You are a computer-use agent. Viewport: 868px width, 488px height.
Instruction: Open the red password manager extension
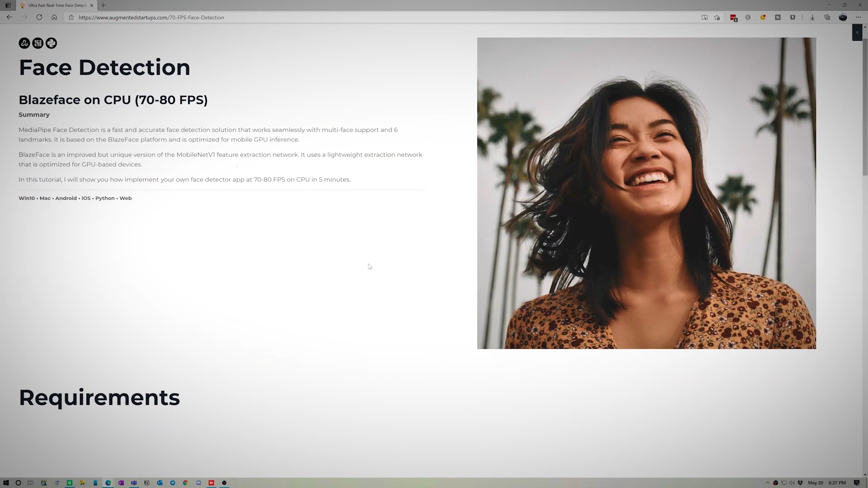tap(733, 18)
